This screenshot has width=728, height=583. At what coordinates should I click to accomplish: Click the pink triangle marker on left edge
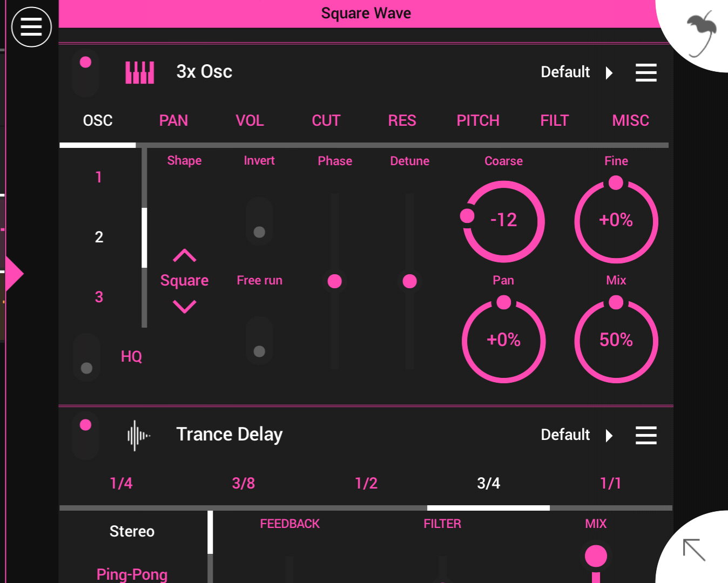point(15,274)
